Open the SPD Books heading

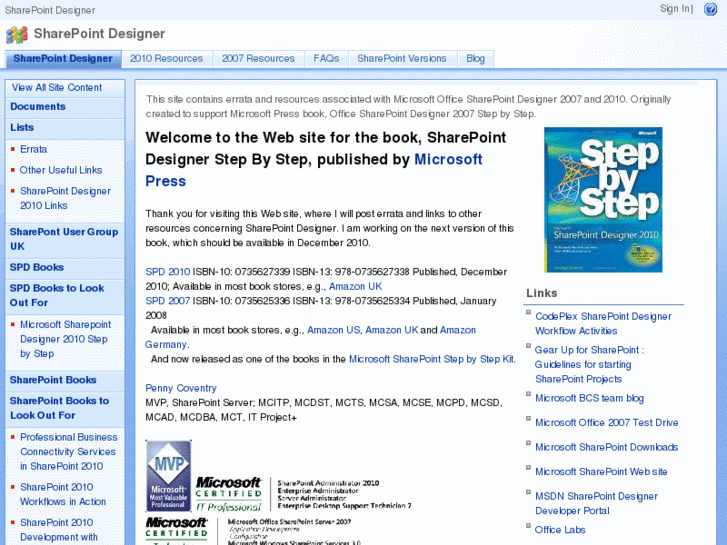click(x=37, y=268)
